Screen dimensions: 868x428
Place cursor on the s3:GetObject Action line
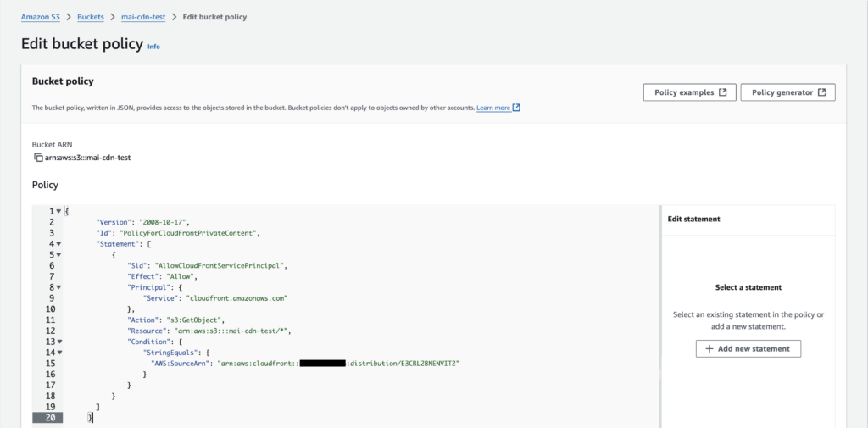tap(195, 320)
